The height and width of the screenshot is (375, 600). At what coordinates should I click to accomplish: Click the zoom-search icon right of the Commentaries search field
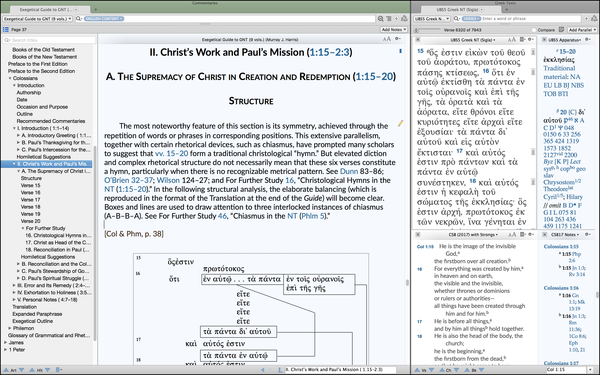[x=381, y=18]
